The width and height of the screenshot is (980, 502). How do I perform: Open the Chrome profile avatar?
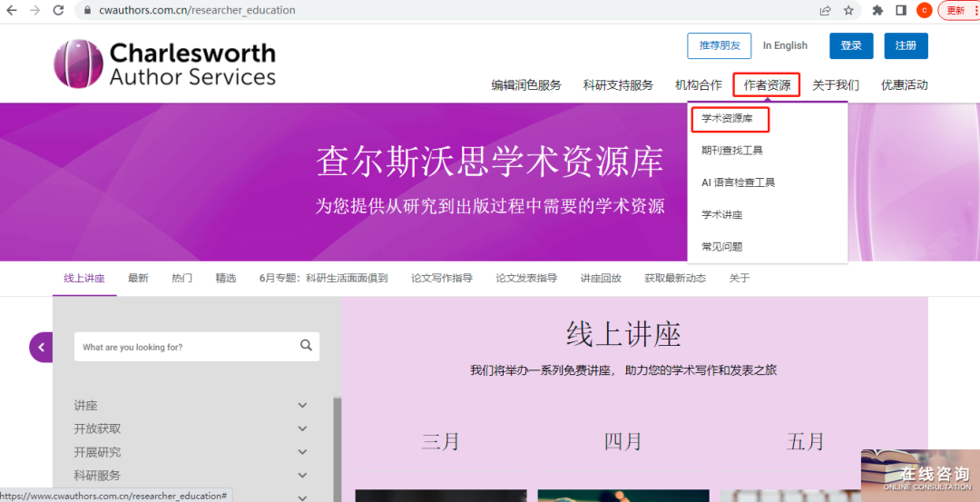click(x=925, y=11)
